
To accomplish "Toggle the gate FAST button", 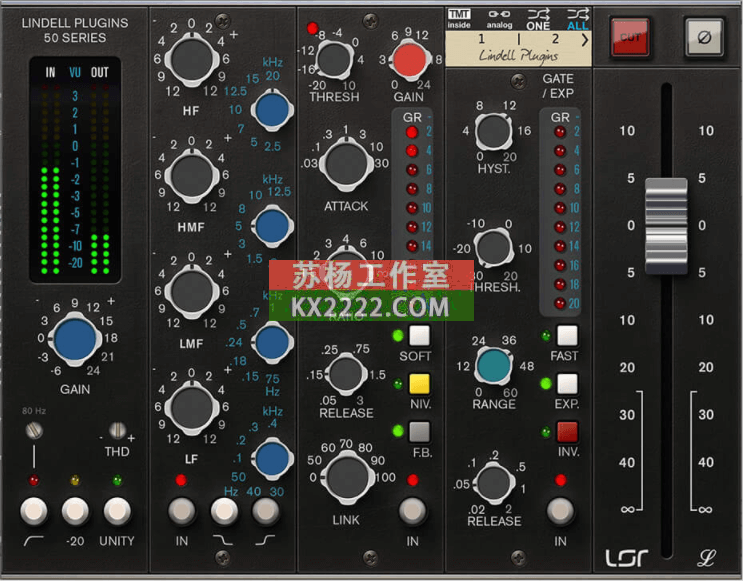I will tap(567, 336).
